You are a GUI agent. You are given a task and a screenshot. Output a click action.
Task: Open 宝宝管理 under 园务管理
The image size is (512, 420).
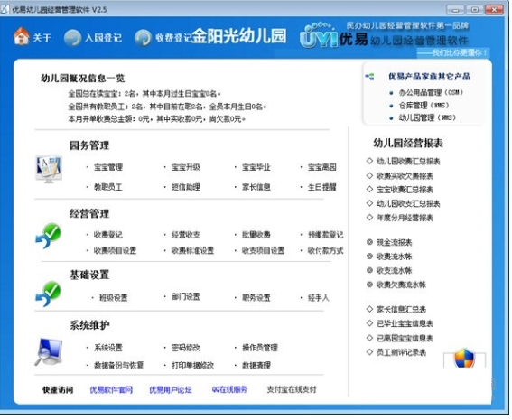pos(108,167)
